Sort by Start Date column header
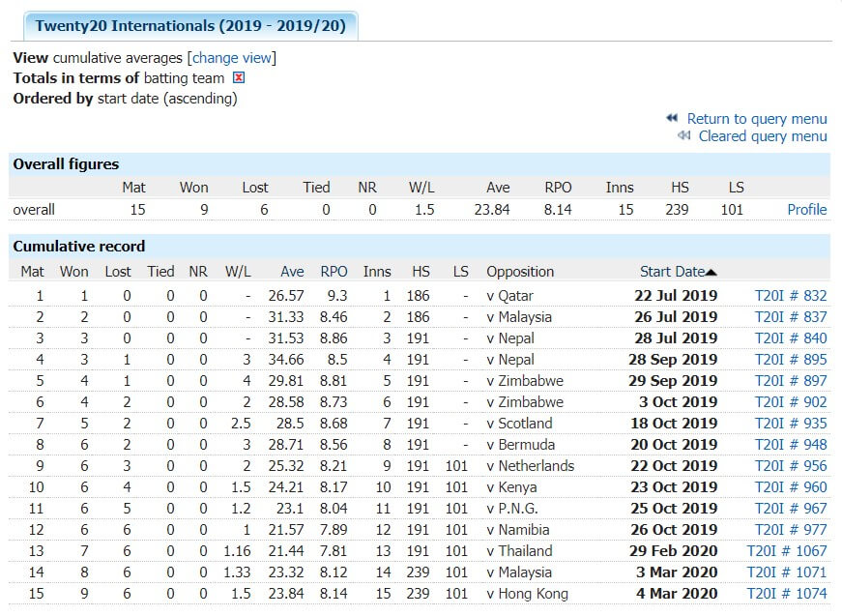 click(x=672, y=272)
